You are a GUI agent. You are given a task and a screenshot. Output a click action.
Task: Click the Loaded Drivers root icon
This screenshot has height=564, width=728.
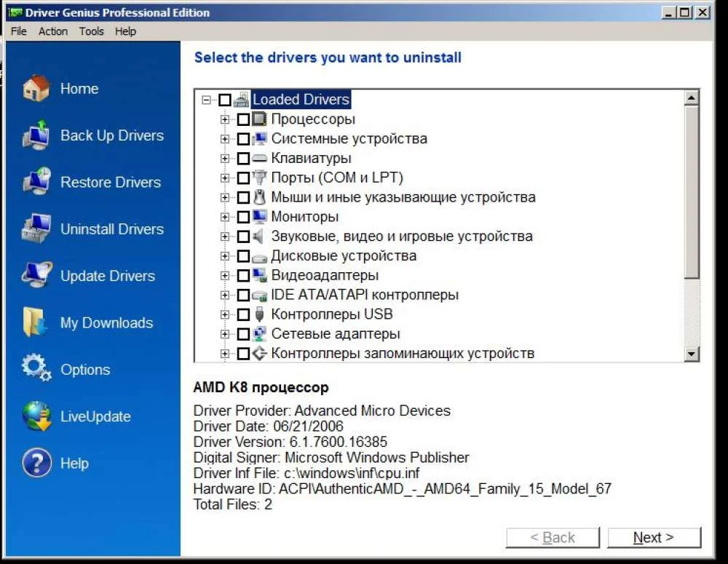pyautogui.click(x=242, y=100)
